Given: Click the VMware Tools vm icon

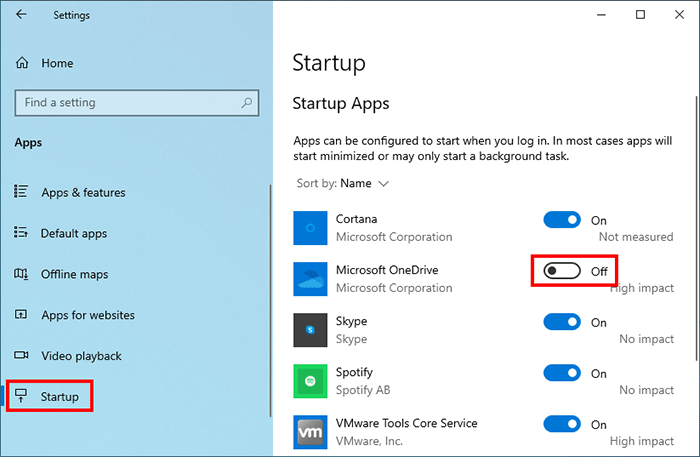Looking at the screenshot, I should [x=310, y=432].
